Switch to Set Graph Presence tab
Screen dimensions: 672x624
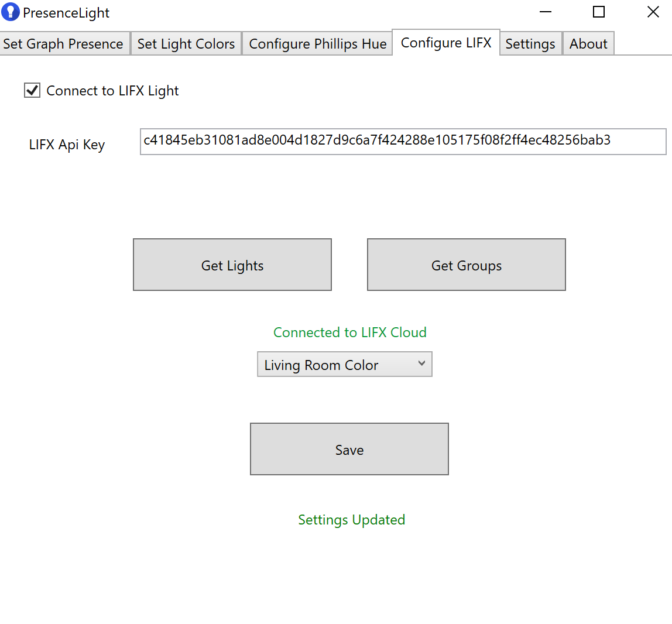(64, 44)
